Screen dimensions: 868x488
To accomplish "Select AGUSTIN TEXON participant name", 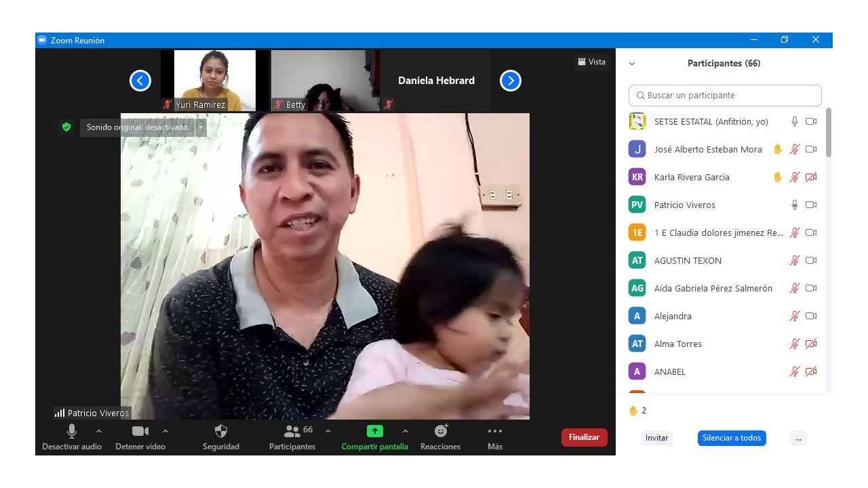I will point(688,260).
